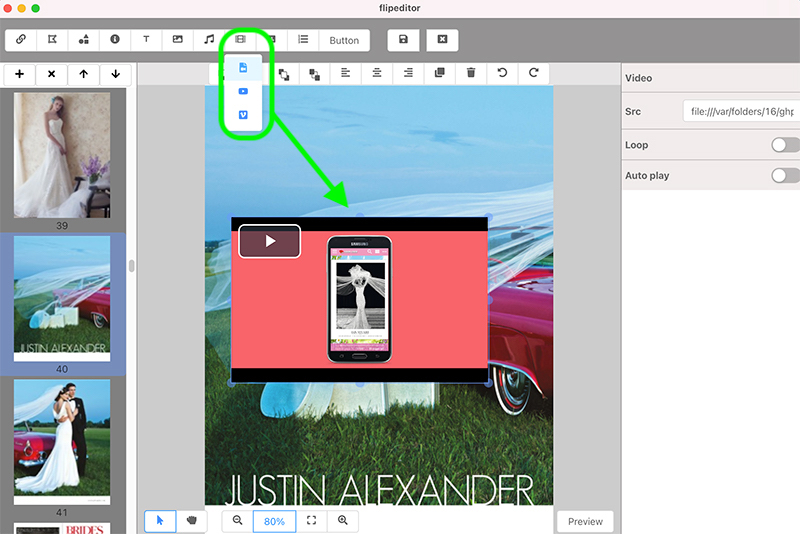Image resolution: width=800 pixels, height=534 pixels.
Task: Open the Preview button
Action: click(585, 521)
